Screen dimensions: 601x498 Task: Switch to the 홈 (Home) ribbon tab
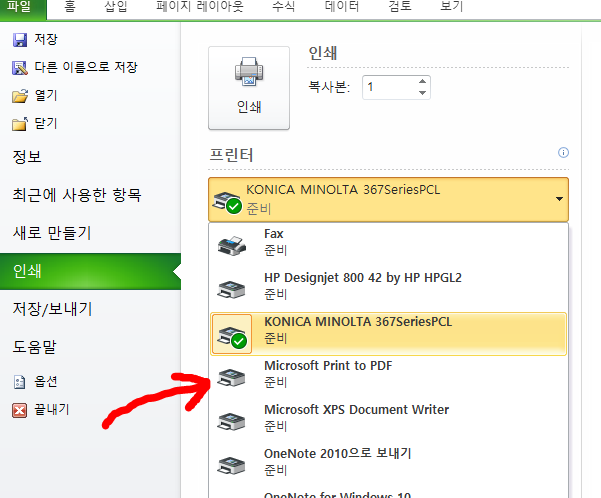click(70, 7)
